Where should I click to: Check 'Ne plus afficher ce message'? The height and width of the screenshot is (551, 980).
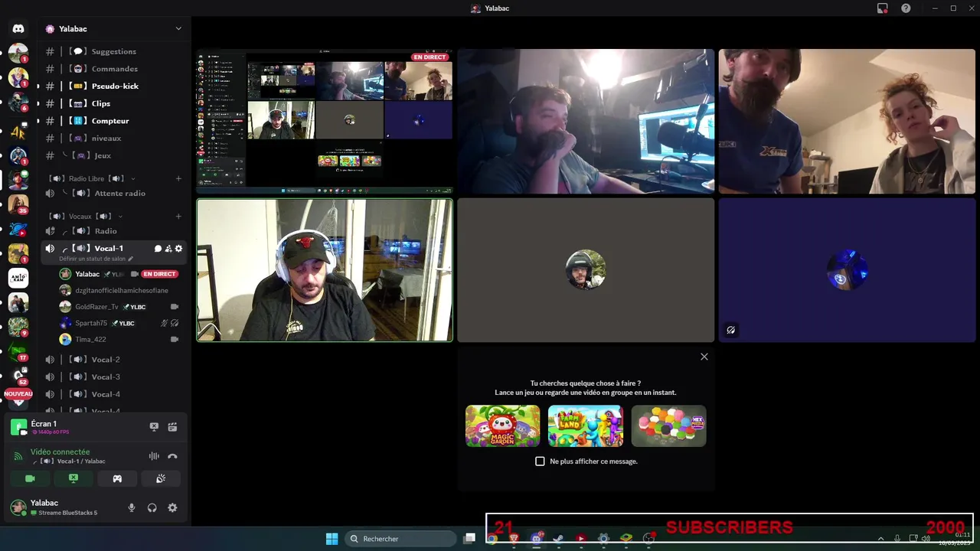pos(540,461)
